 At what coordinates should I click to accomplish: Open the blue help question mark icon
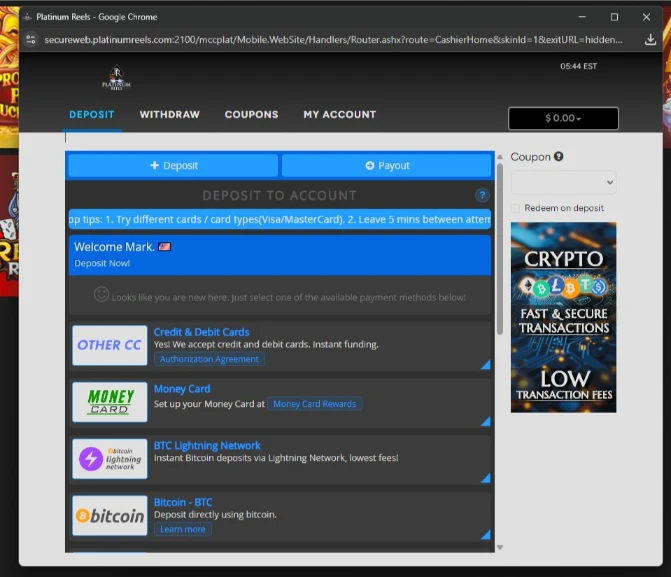click(482, 196)
